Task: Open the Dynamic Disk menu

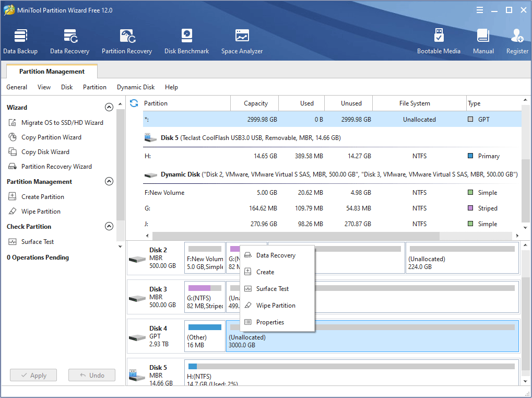Action: 136,87
